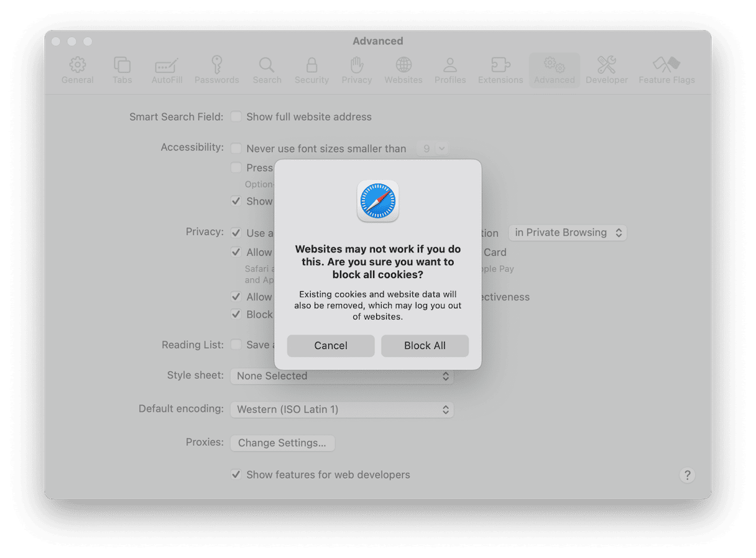Screen dimensions: 756x558
Task: Toggle Reading List Save checkbox
Action: (x=236, y=345)
